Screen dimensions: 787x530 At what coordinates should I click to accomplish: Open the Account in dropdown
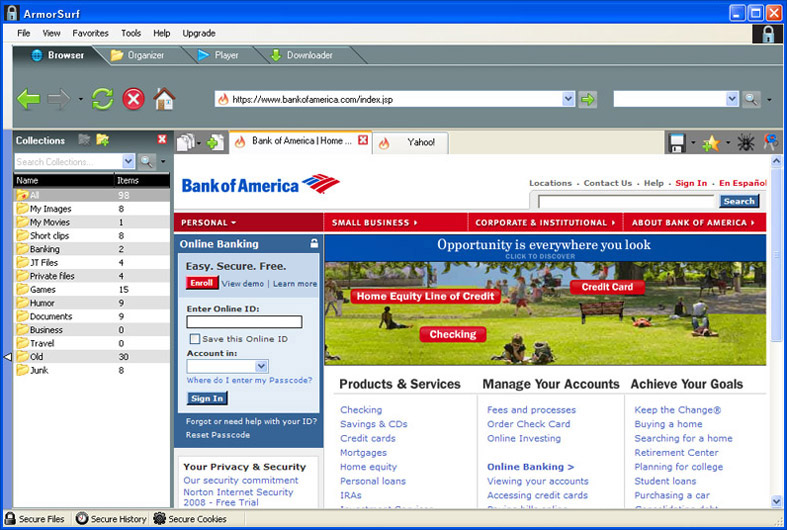pyautogui.click(x=261, y=366)
